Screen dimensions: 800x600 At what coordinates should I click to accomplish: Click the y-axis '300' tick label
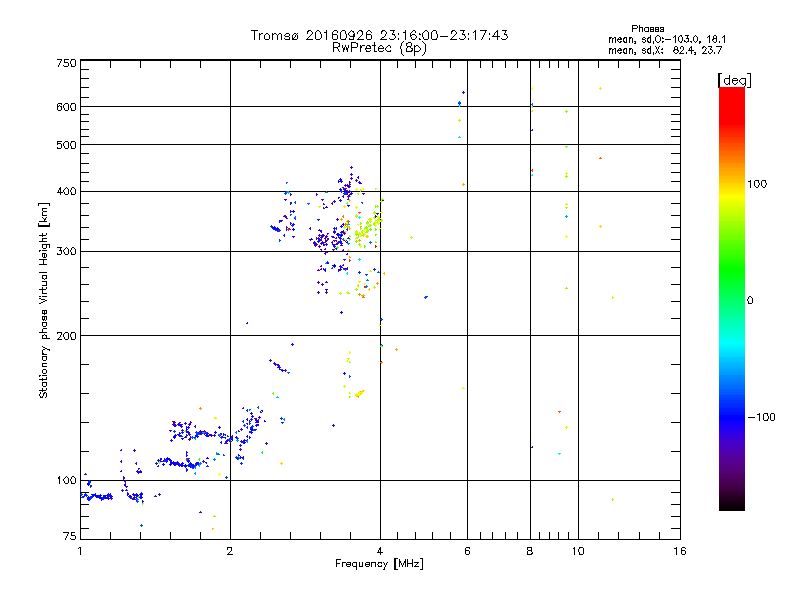tap(67, 251)
